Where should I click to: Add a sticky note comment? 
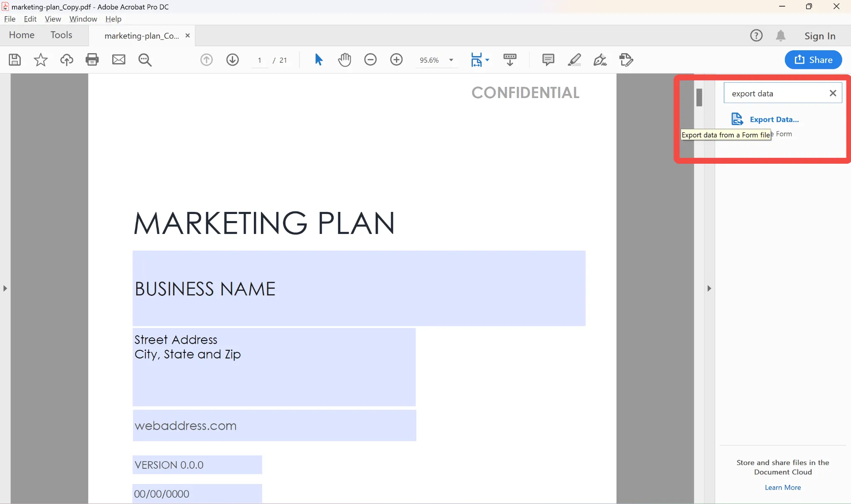point(548,60)
